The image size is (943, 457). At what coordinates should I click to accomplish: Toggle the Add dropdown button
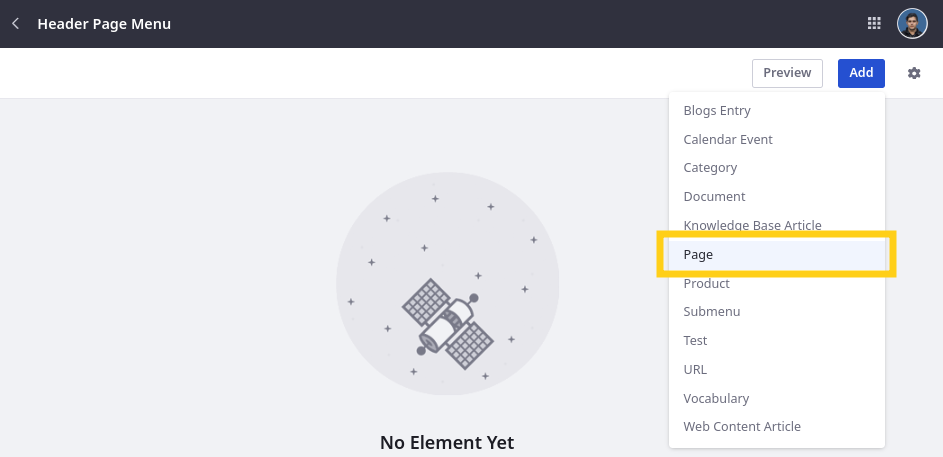pyautogui.click(x=861, y=73)
